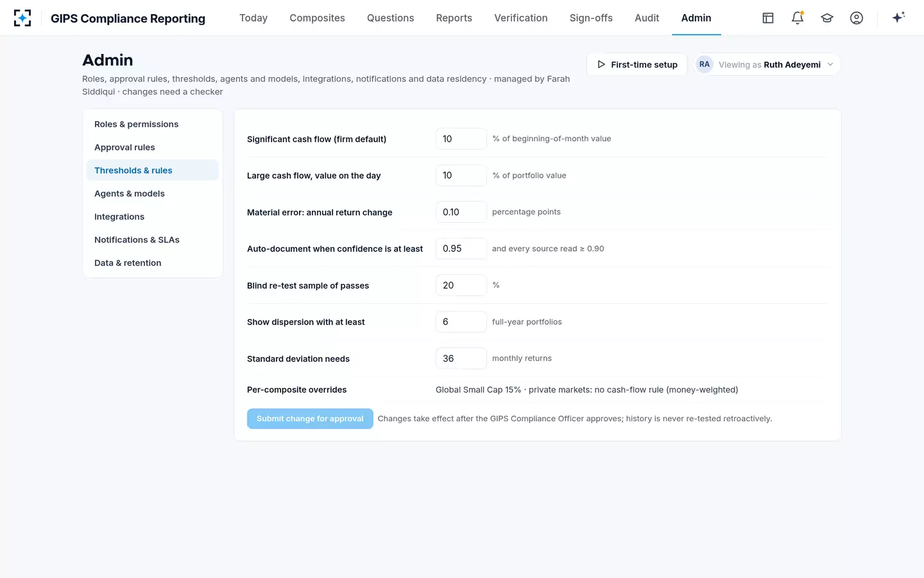Select the Admin tab
This screenshot has width=924, height=578.
(696, 18)
